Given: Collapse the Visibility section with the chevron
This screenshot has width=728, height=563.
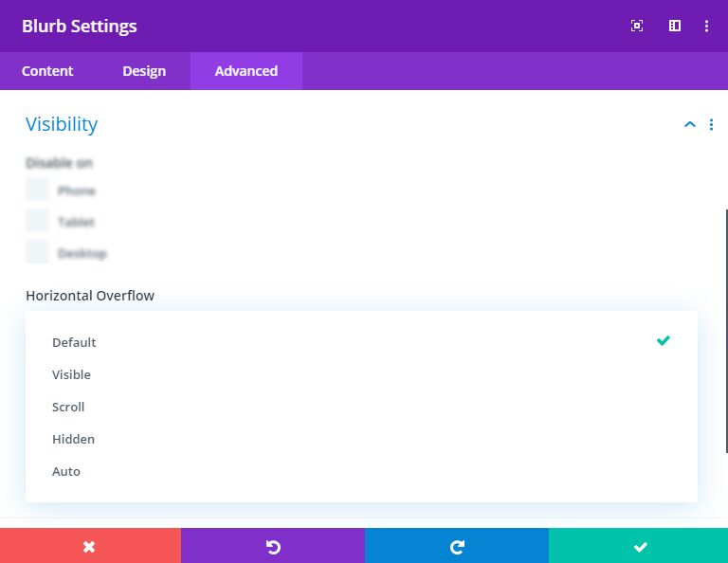Looking at the screenshot, I should 689,124.
